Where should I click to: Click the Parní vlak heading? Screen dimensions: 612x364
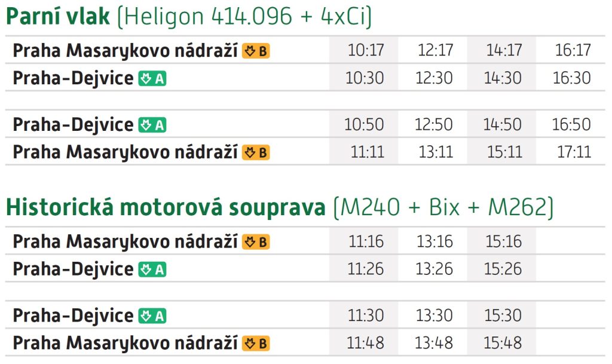[58, 16]
